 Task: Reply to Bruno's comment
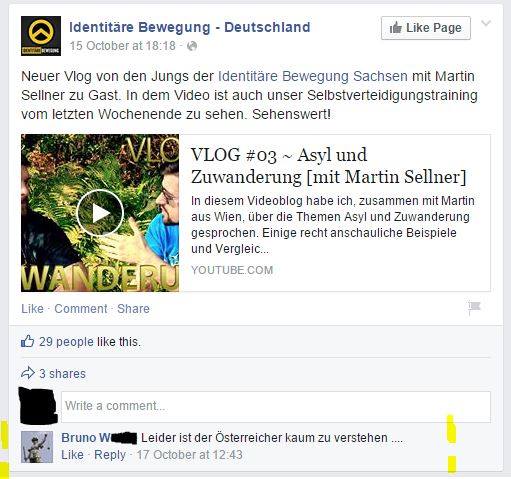click(x=110, y=455)
